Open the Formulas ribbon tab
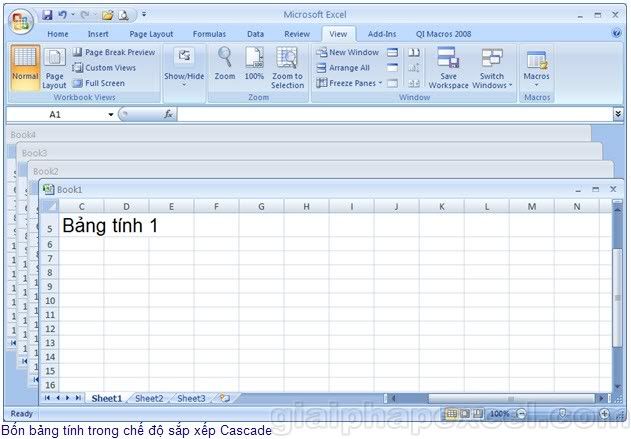 click(208, 34)
